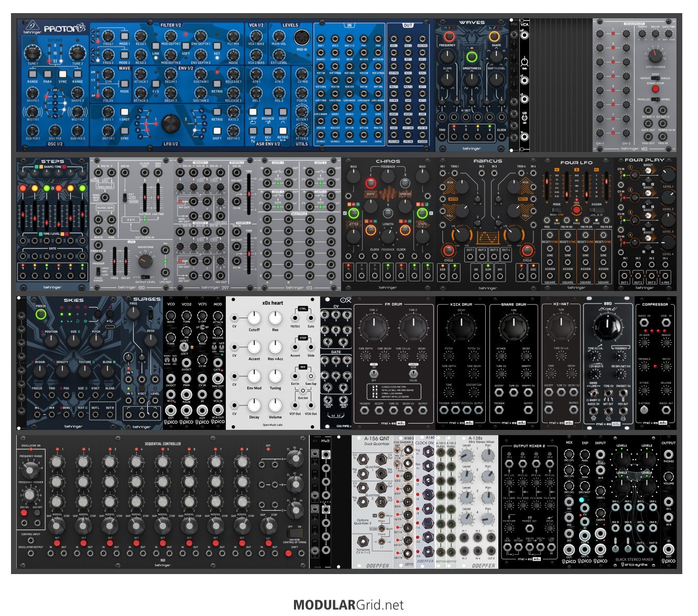Click the MIDI IN socket on Proton
The height and width of the screenshot is (616, 698).
[x=301, y=38]
